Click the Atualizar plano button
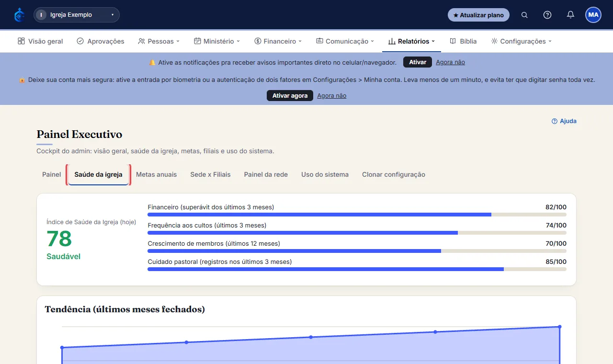The image size is (613, 364). click(x=478, y=15)
